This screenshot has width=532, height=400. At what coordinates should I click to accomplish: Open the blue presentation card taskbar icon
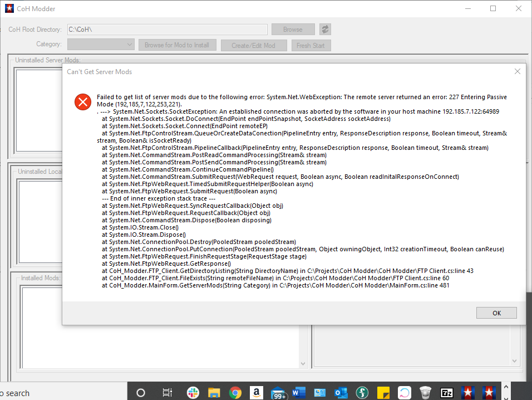point(319,393)
